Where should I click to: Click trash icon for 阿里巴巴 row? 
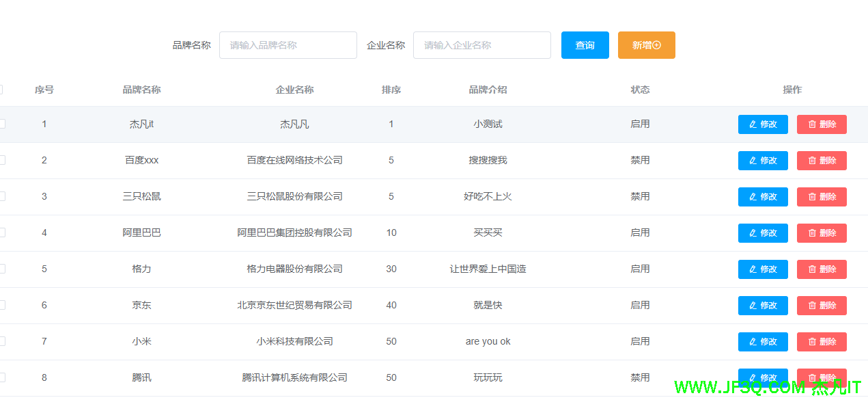[812, 233]
